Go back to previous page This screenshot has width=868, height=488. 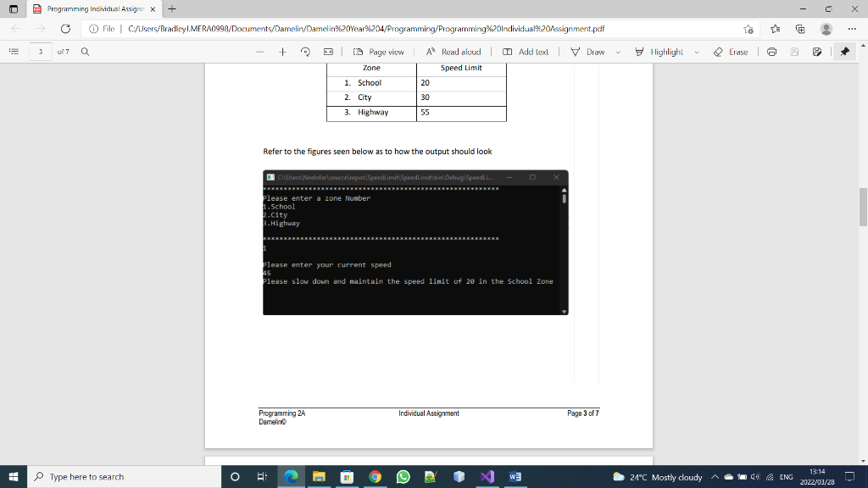tap(16, 29)
